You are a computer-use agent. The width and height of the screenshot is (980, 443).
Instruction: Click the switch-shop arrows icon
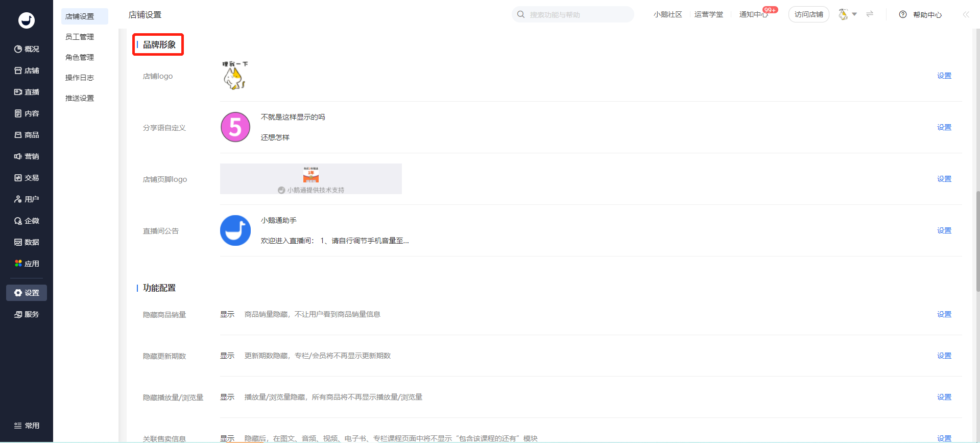870,14
